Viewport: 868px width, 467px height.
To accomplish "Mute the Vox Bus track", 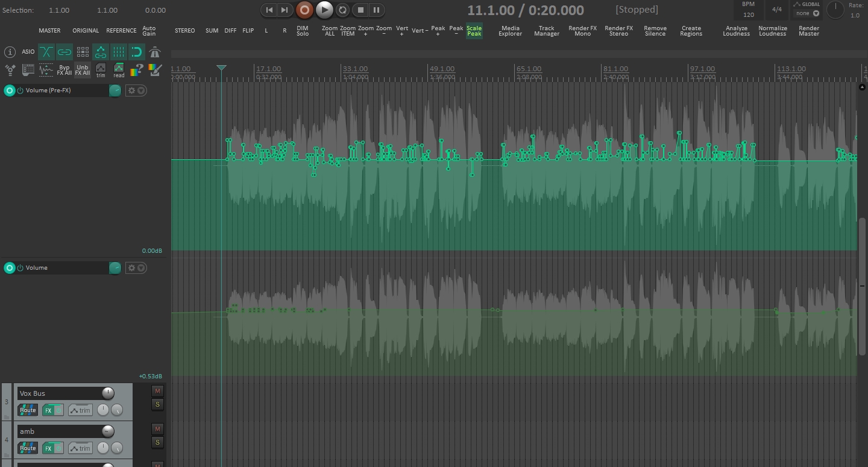I will pyautogui.click(x=157, y=391).
